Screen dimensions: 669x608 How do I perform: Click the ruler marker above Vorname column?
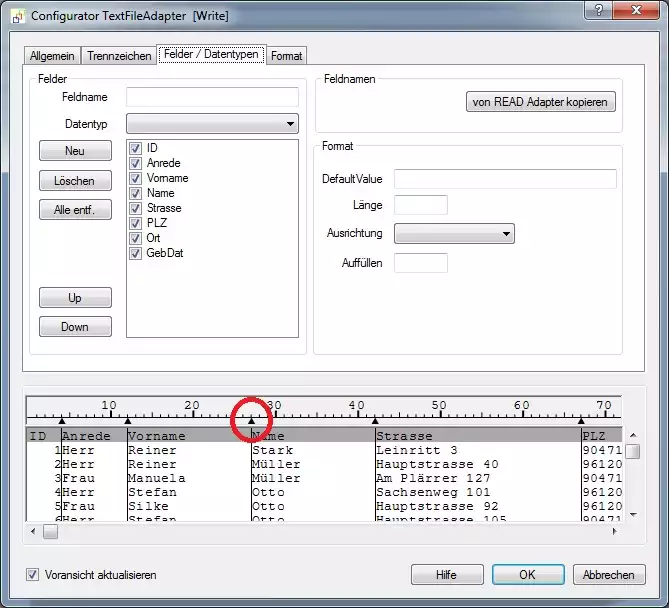click(x=127, y=420)
